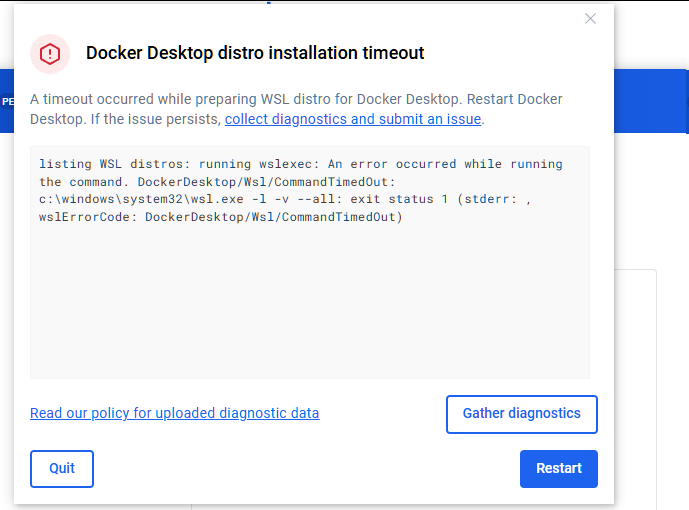Click the partially hidden 'PE' label at left edge
This screenshot has height=510, width=689.
pyautogui.click(x=6, y=101)
